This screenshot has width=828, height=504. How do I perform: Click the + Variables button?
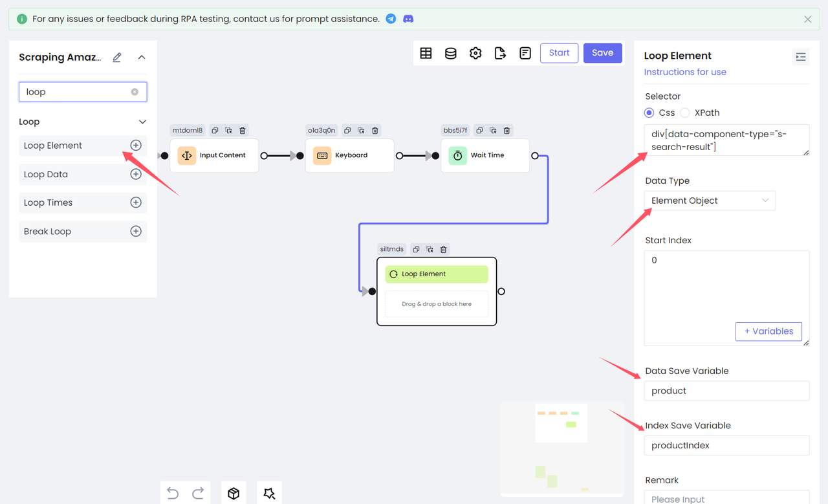point(768,331)
